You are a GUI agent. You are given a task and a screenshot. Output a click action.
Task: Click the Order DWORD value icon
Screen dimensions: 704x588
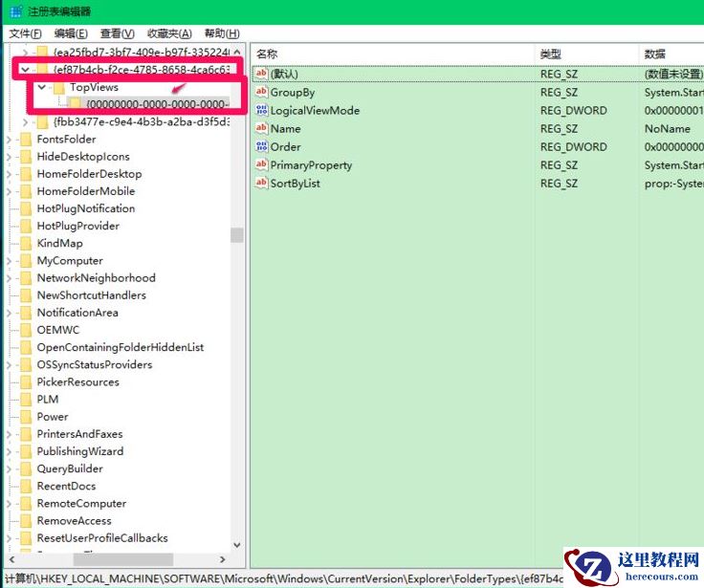261,146
